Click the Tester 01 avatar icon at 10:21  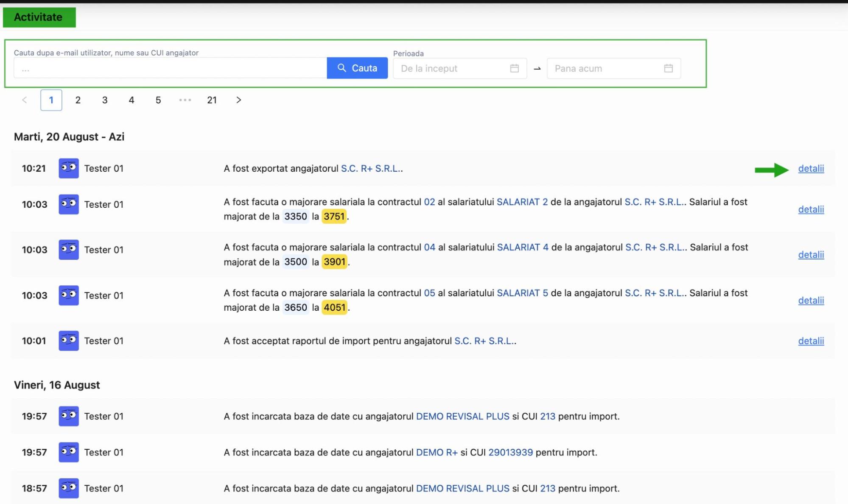[68, 168]
